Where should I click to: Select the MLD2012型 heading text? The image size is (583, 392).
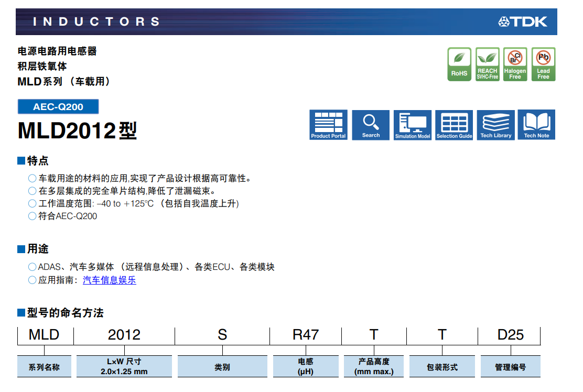78,131
